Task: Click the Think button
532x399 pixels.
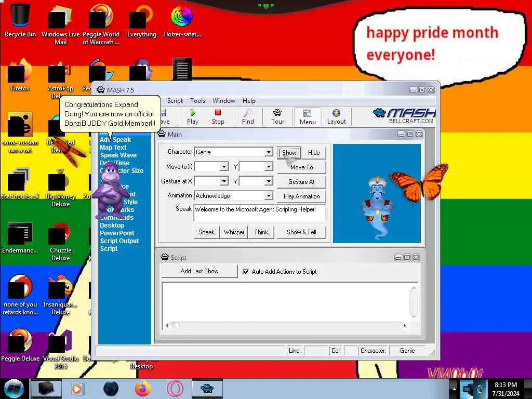Action: click(x=261, y=232)
